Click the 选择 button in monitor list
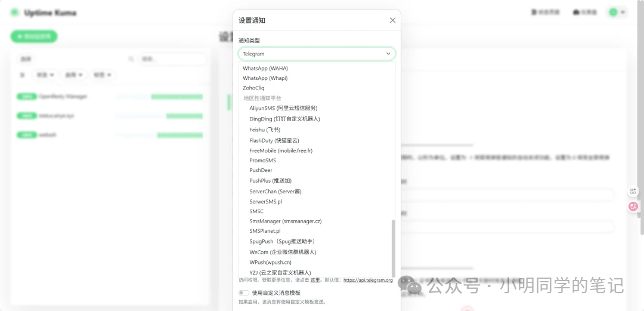The height and width of the screenshot is (311, 644). pyautogui.click(x=26, y=59)
